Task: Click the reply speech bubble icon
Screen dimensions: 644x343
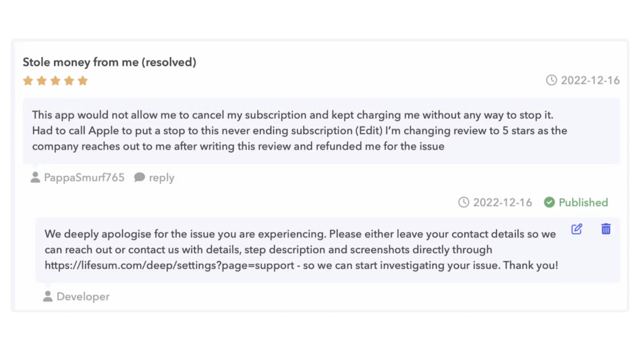Action: tap(140, 177)
